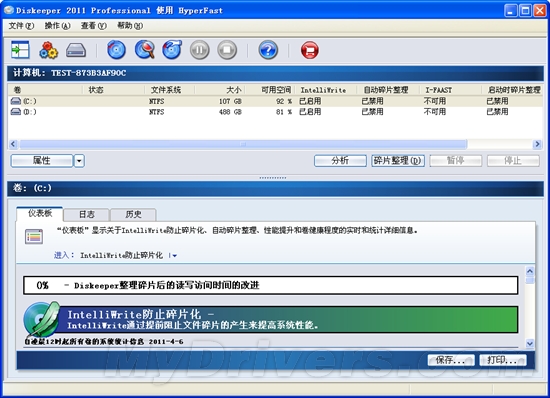
Task: Click the 状态 column header
Action: (113, 90)
